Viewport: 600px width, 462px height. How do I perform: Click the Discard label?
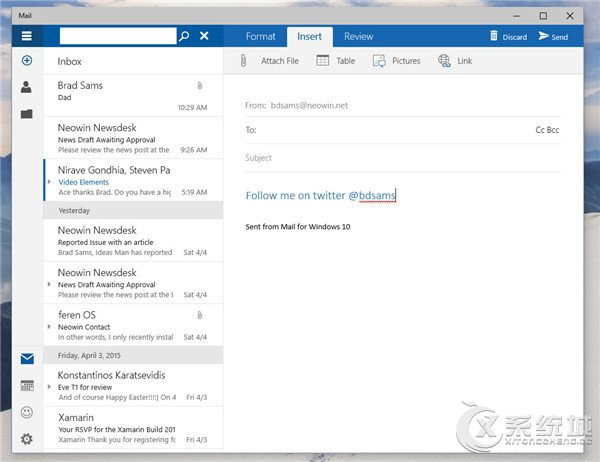pos(515,37)
